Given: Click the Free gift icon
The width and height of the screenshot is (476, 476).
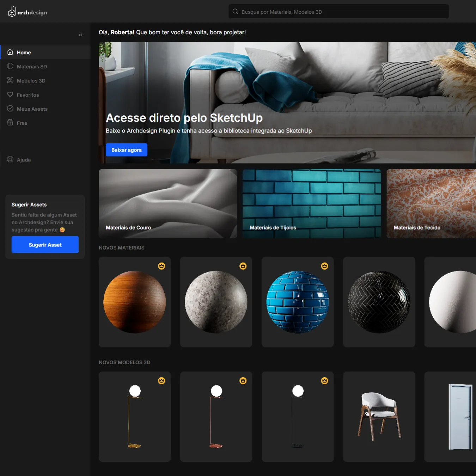Looking at the screenshot, I should [10, 123].
